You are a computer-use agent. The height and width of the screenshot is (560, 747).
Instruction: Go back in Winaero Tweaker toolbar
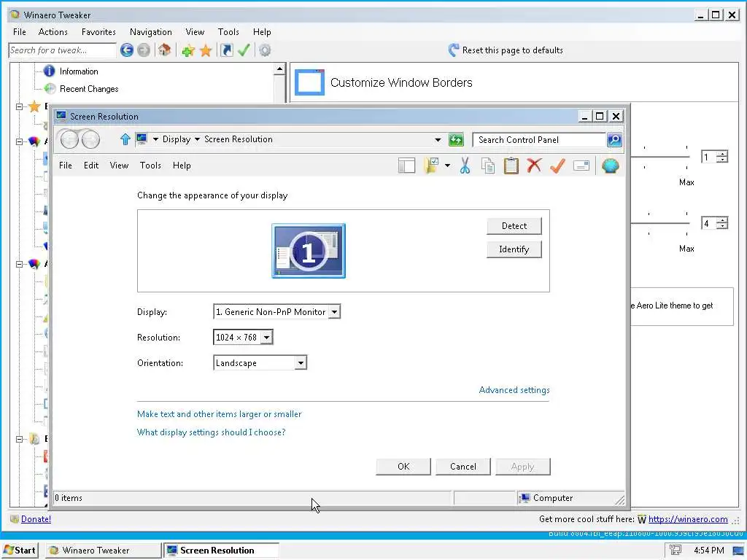127,50
